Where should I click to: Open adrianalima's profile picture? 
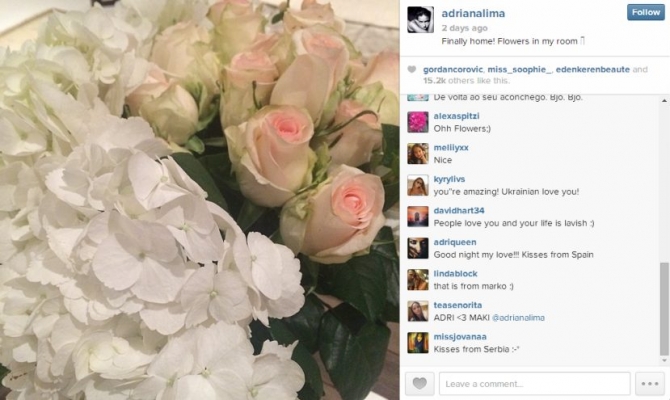(420, 20)
